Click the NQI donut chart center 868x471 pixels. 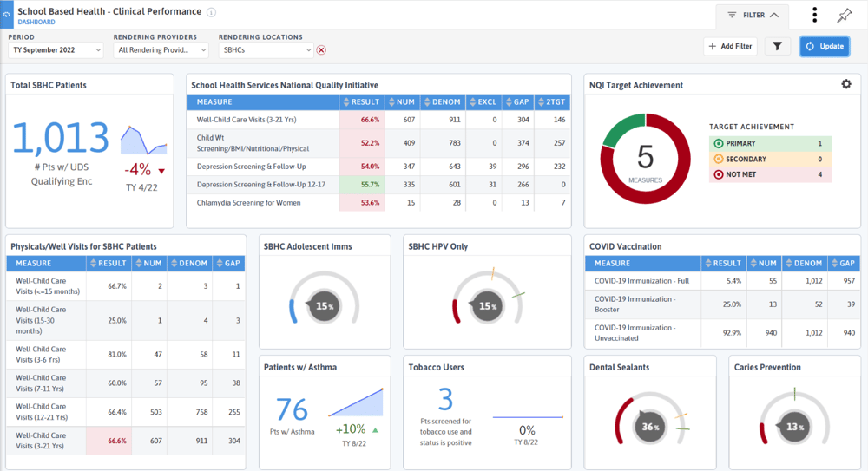(646, 159)
